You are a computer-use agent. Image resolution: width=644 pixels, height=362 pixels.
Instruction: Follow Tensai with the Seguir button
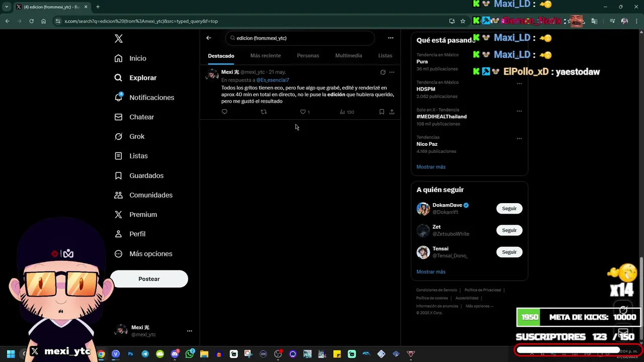pyautogui.click(x=509, y=252)
